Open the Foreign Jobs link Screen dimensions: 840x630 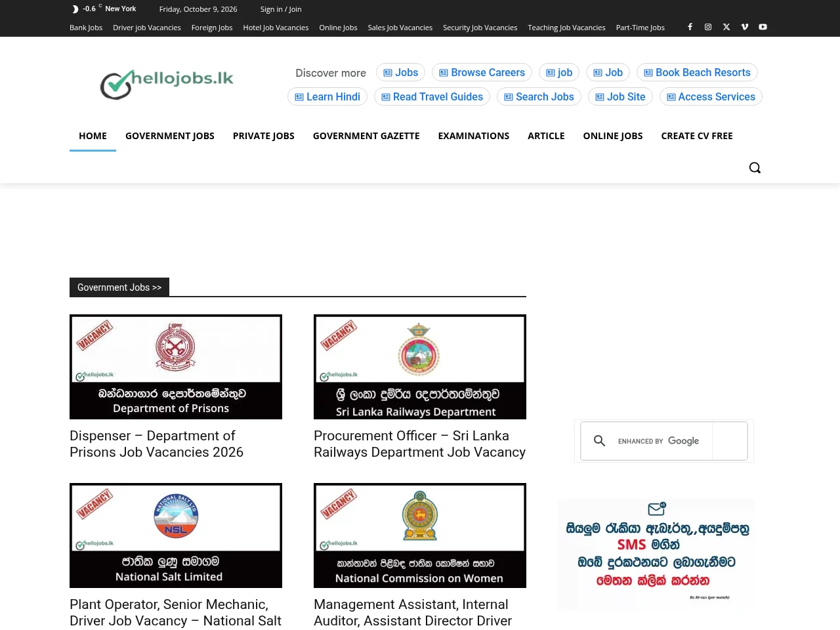(x=212, y=28)
